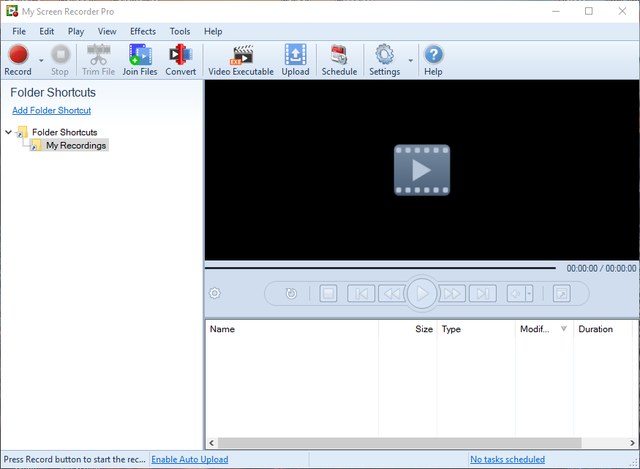Sort the file list by Type
This screenshot has height=469, width=640.
(476, 329)
